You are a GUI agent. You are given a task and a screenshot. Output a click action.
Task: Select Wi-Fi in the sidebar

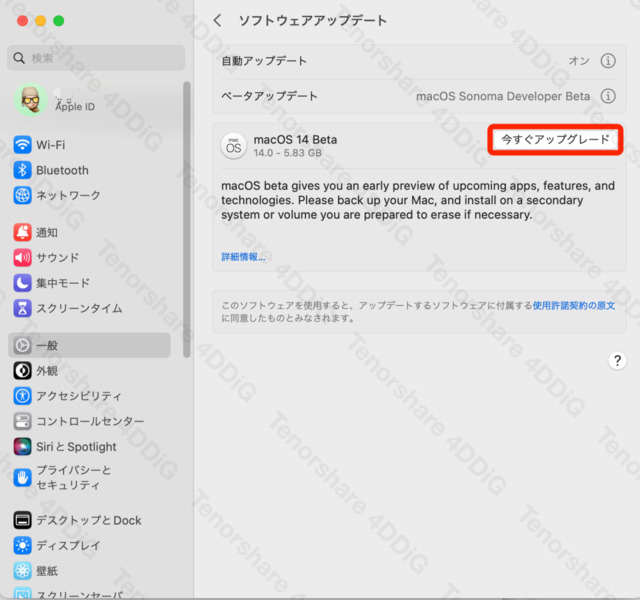click(51, 145)
